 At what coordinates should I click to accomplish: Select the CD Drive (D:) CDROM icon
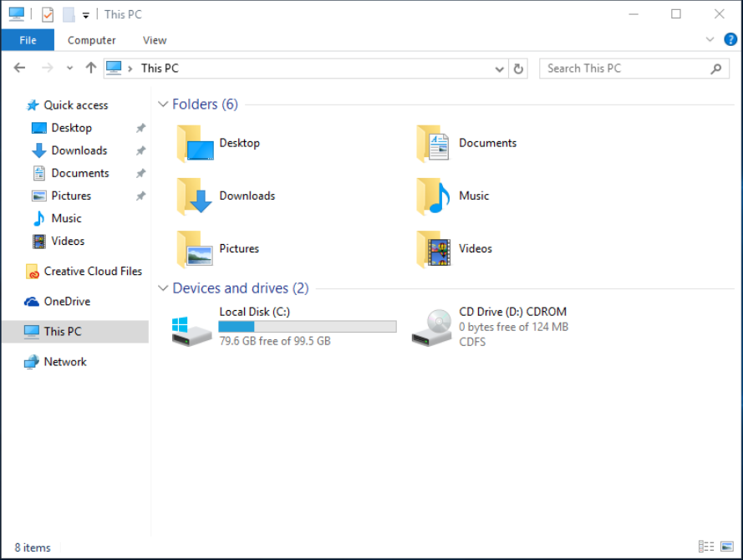point(432,328)
